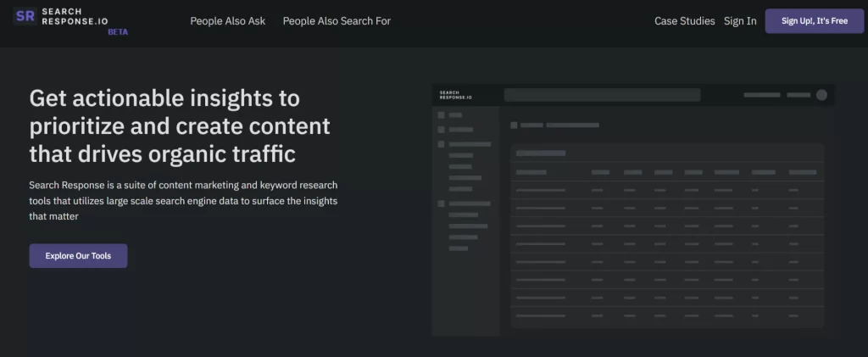Click the Sign Up!, It's Free button
Viewport: 868px width, 357px height.
click(815, 21)
